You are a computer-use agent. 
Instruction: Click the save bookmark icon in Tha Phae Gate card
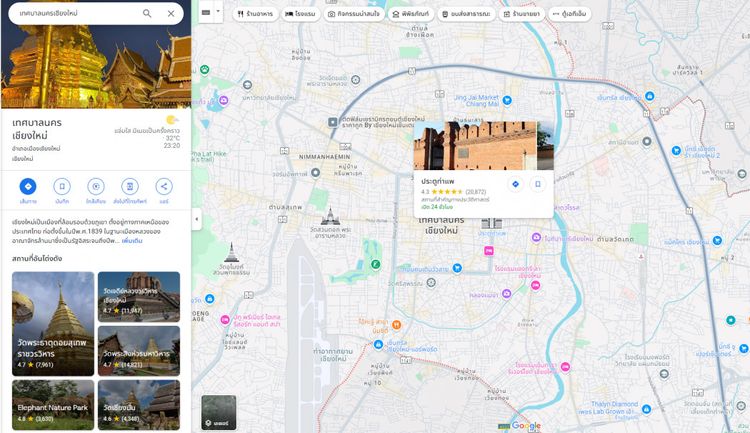(538, 184)
